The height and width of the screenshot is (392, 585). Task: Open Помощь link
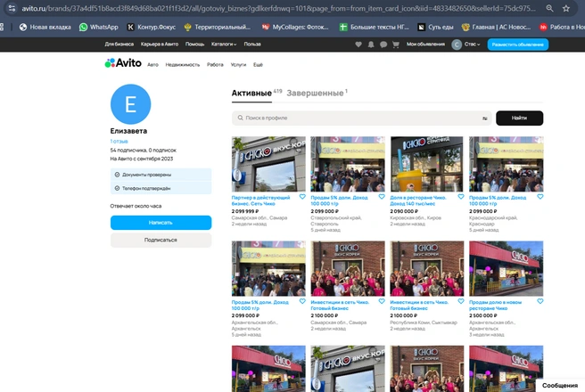[x=194, y=44]
